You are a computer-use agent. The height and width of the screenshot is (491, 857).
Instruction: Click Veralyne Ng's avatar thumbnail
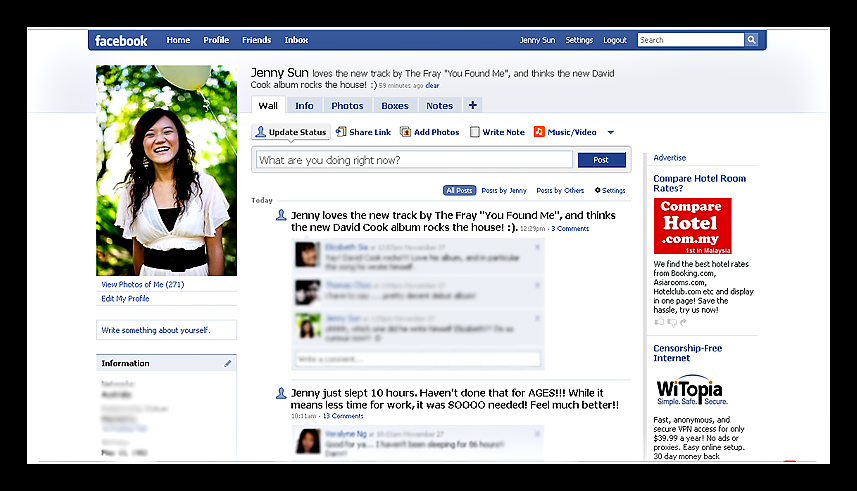click(307, 441)
